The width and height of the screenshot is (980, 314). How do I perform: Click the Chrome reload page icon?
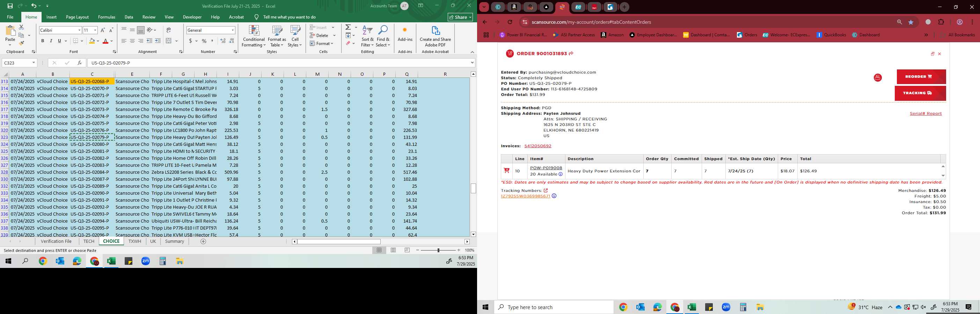[510, 22]
